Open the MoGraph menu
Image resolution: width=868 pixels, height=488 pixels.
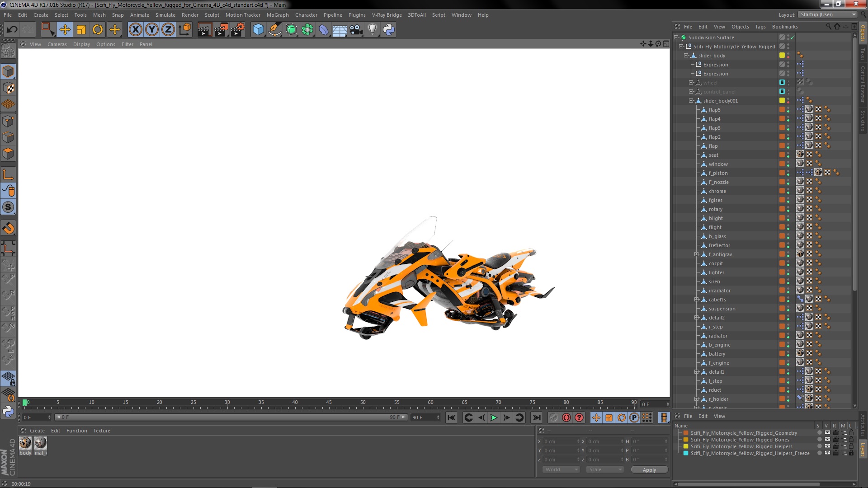(x=277, y=15)
